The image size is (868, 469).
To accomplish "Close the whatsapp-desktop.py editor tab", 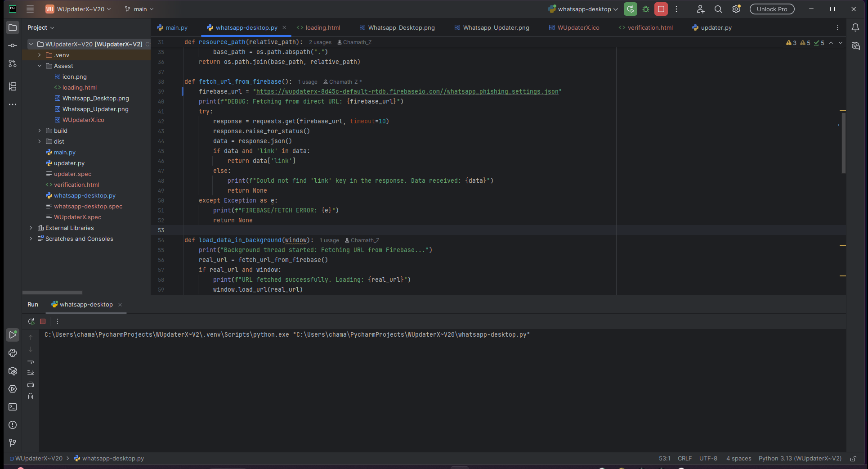I will coord(284,27).
